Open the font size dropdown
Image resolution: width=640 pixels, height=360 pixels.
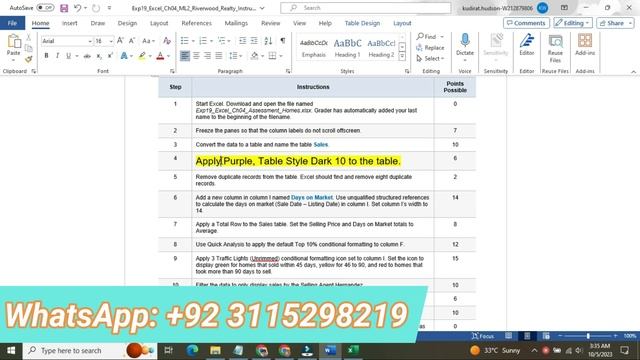coord(111,41)
